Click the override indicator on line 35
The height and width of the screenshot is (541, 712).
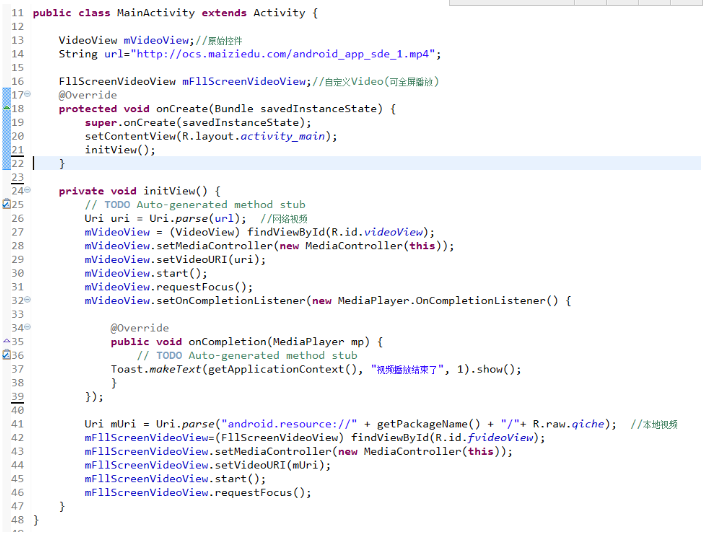point(6,341)
